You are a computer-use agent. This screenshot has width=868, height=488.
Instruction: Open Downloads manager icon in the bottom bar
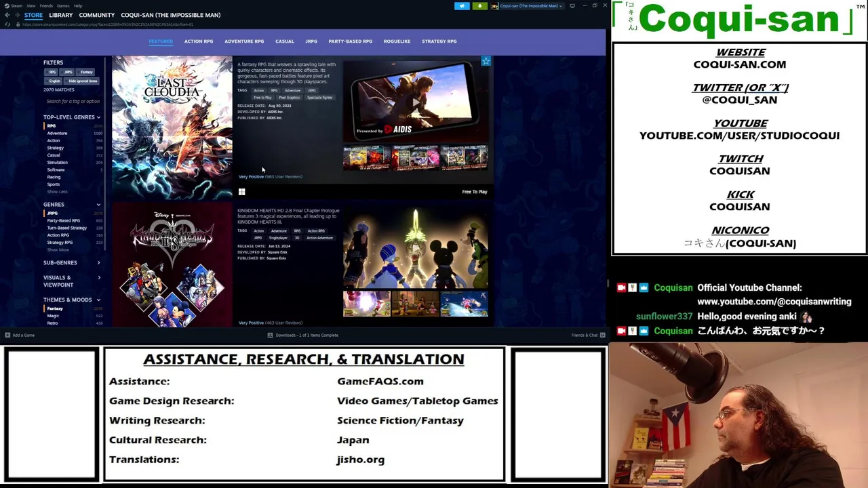[x=270, y=335]
